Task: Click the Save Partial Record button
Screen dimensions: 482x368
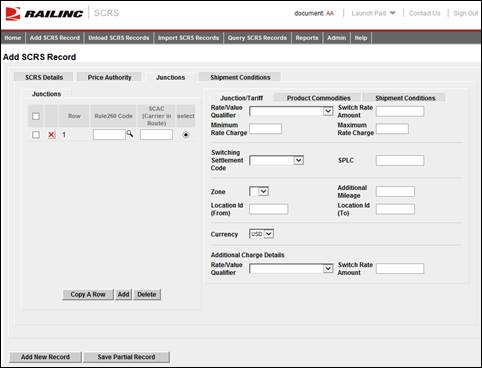Action: point(126,357)
